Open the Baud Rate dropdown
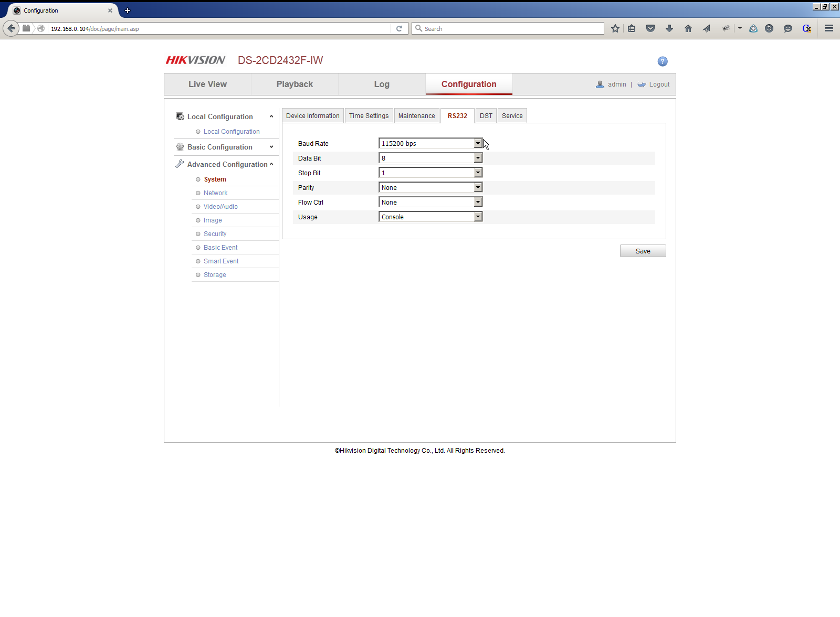 click(x=430, y=143)
